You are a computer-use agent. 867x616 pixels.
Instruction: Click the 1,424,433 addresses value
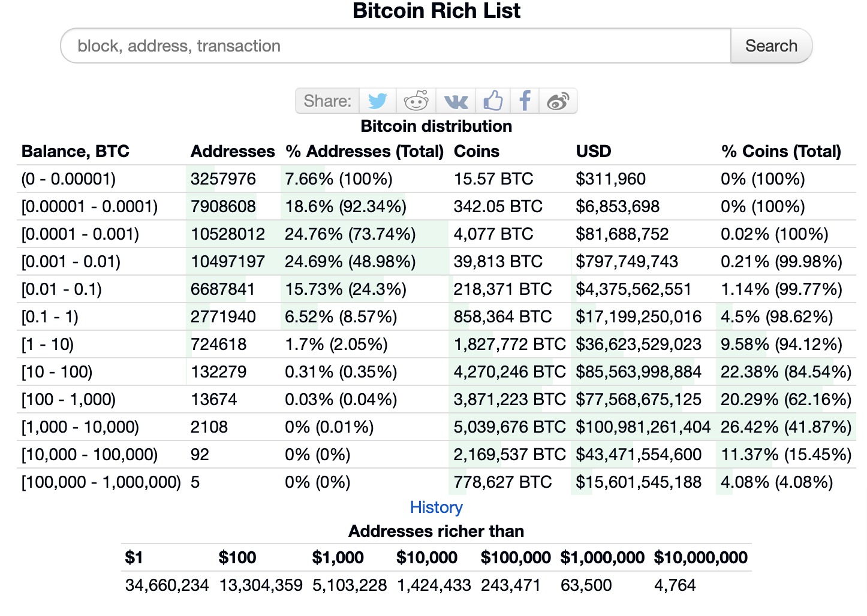pyautogui.click(x=434, y=585)
